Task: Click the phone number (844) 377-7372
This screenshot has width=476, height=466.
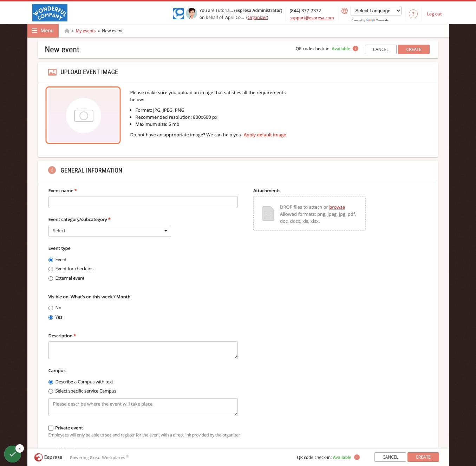Action: point(305,11)
